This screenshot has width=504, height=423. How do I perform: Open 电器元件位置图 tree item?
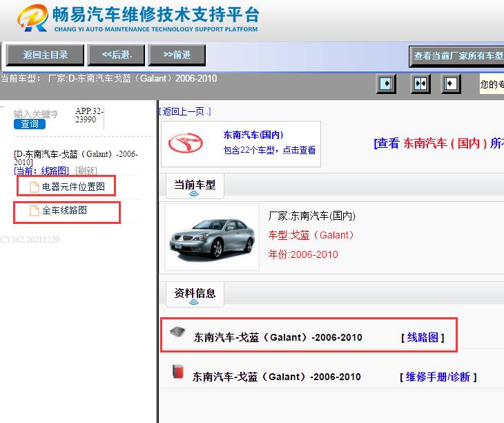click(x=73, y=187)
